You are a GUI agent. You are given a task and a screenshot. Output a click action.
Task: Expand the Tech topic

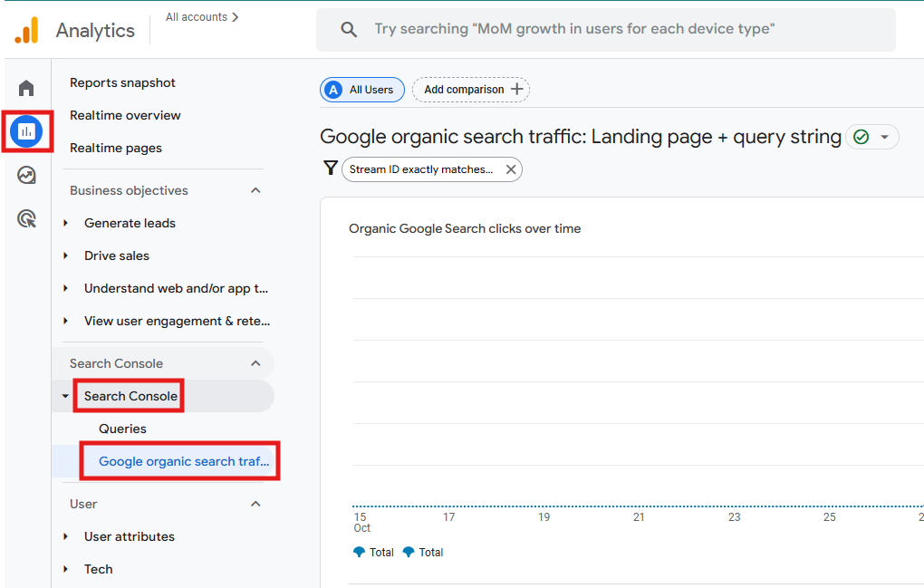coord(65,569)
